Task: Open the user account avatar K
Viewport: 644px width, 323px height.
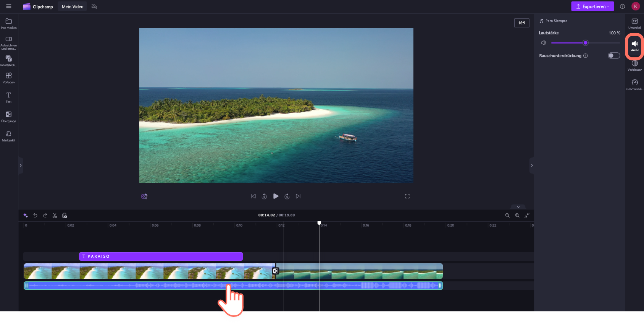Action: click(x=636, y=6)
